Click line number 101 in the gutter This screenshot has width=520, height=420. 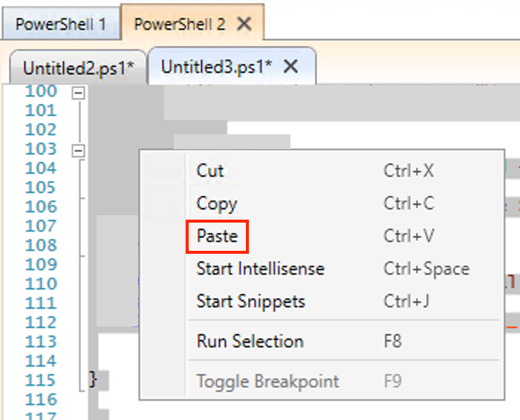pyautogui.click(x=41, y=110)
